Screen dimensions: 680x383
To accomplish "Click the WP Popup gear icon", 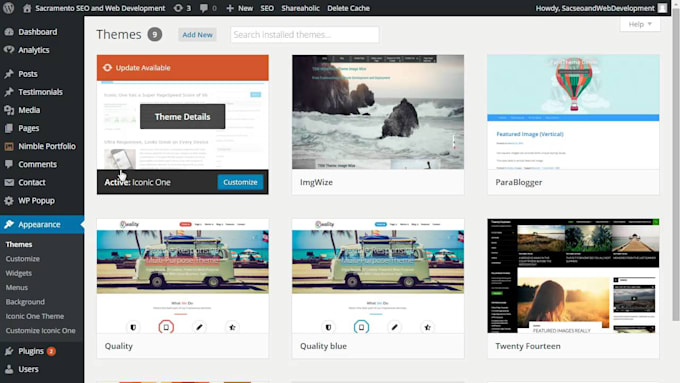I will pos(9,201).
